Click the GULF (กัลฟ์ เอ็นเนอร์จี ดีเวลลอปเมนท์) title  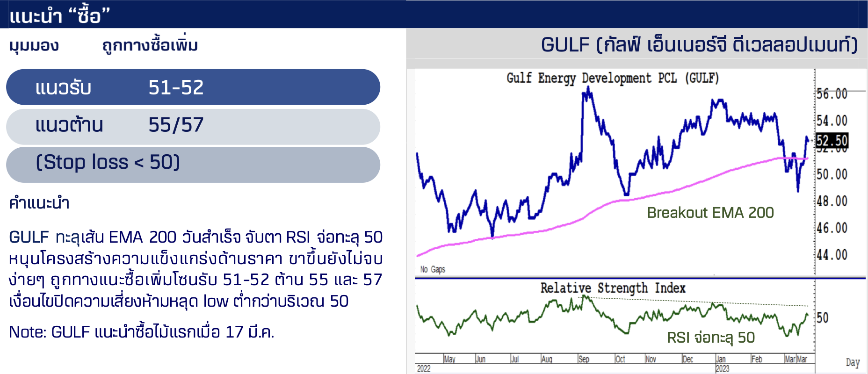pos(699,45)
